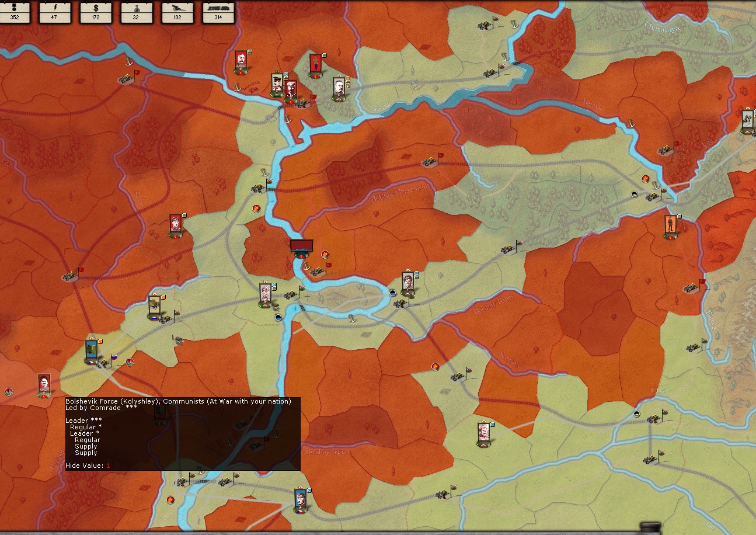This screenshot has height=535, width=756.
Task: Click the artillery supplies icon showing 102
Action: tap(177, 12)
